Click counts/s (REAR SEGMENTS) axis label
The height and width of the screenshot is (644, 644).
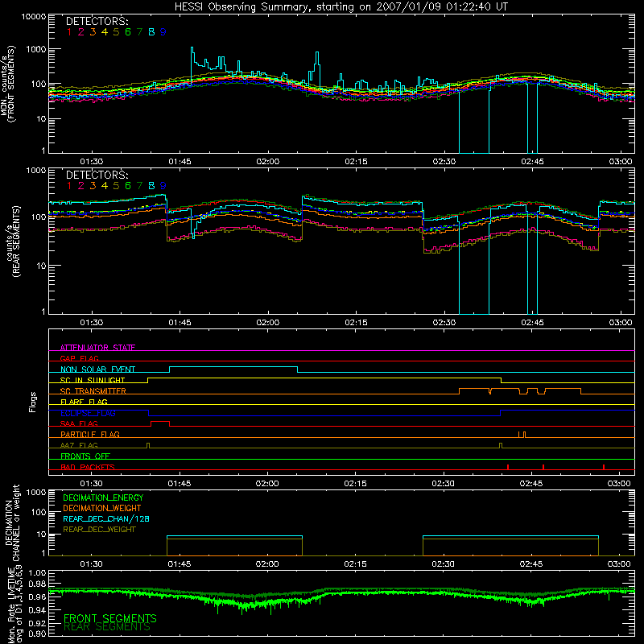pos(12,242)
